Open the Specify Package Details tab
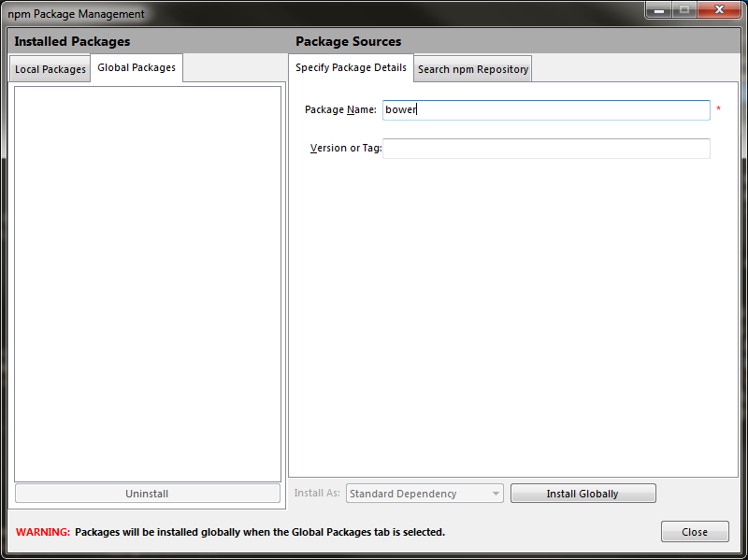 (x=352, y=67)
